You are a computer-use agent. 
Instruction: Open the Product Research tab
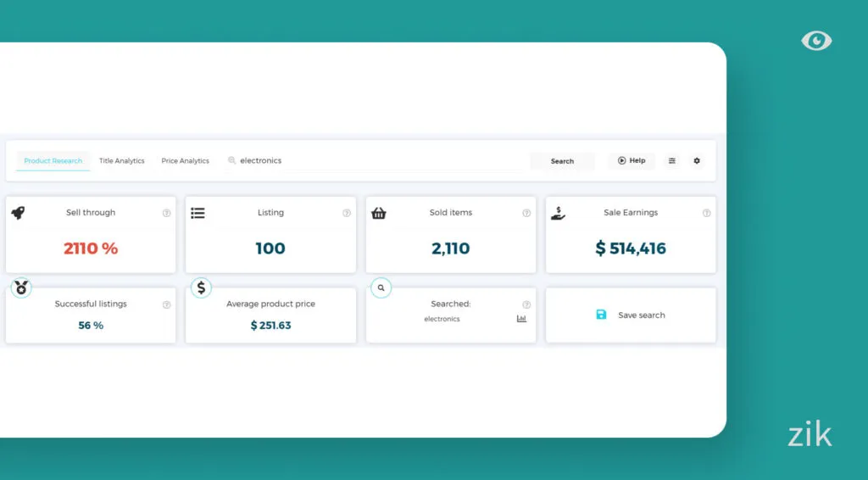(53, 160)
